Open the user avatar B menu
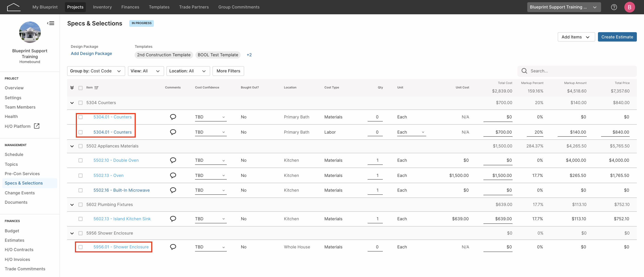Viewport: 644px width, 277px height. pyautogui.click(x=629, y=7)
